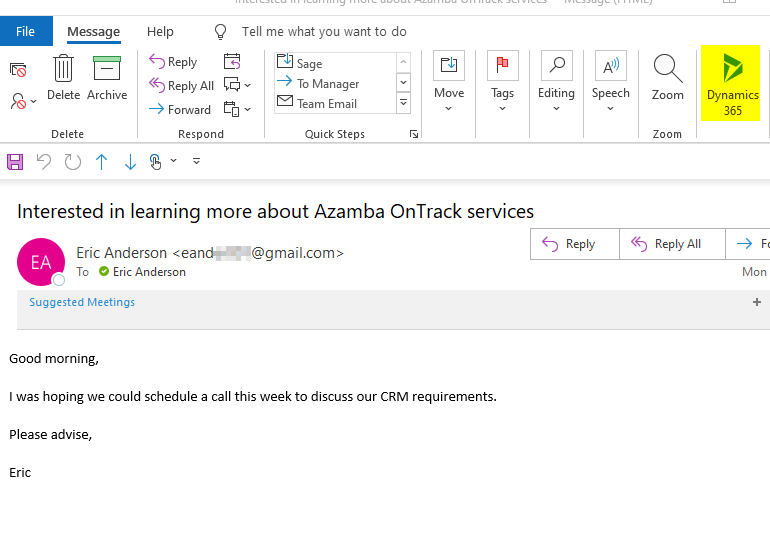Click sender name Eric Anderson
The width and height of the screenshot is (770, 544).
[x=122, y=253]
